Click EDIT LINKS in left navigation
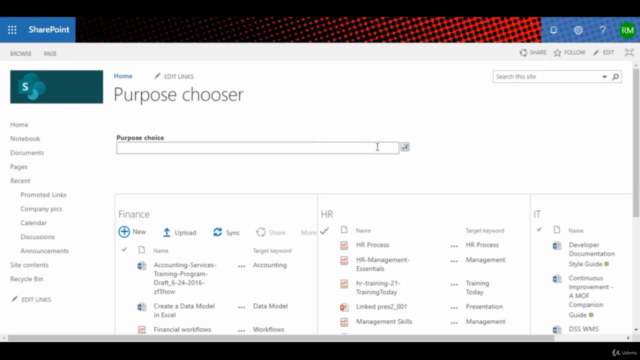 pyautogui.click(x=31, y=300)
